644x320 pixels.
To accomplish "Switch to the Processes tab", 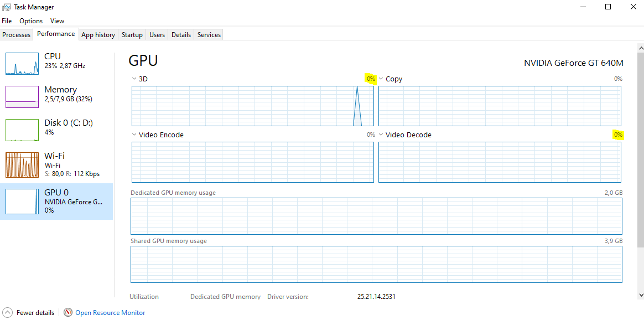I will point(17,35).
